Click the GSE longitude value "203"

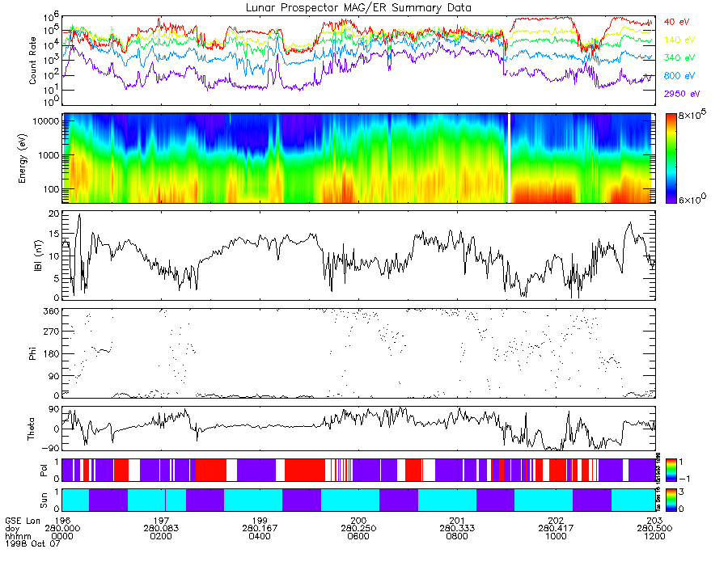click(654, 521)
